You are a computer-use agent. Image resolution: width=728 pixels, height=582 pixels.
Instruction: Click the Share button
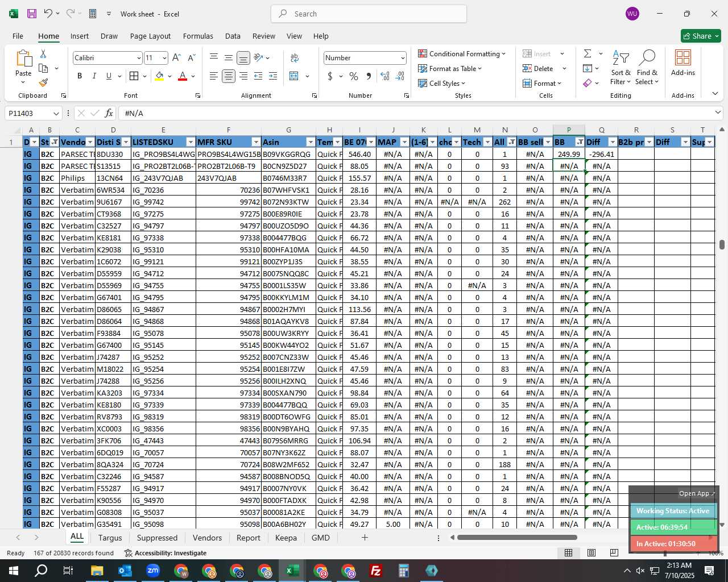[701, 36]
